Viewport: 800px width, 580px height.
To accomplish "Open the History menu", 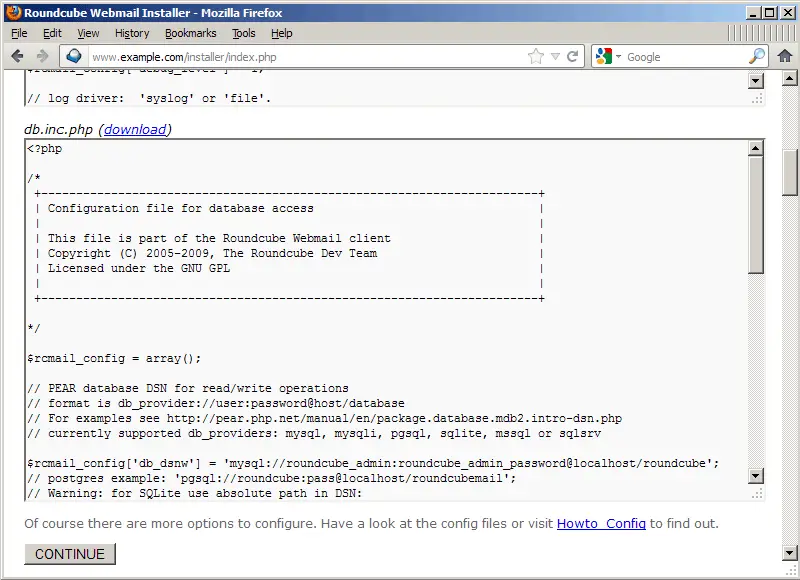I will tap(132, 33).
